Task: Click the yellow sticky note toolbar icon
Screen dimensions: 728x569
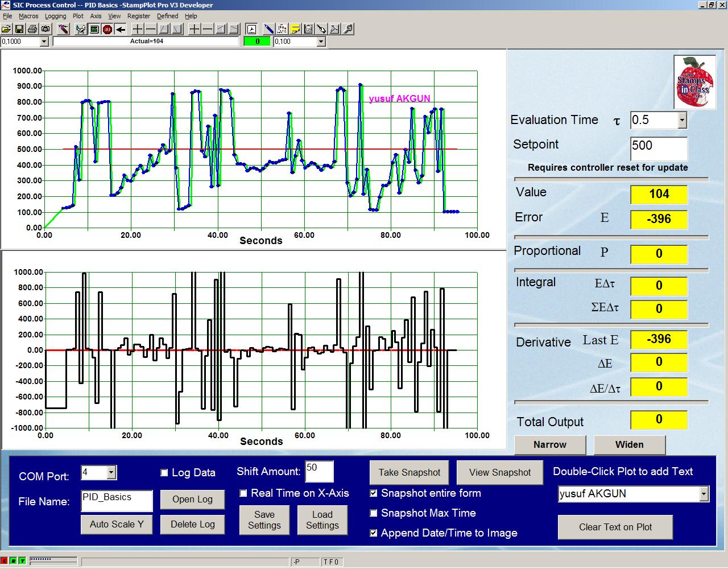Action: click(295, 28)
